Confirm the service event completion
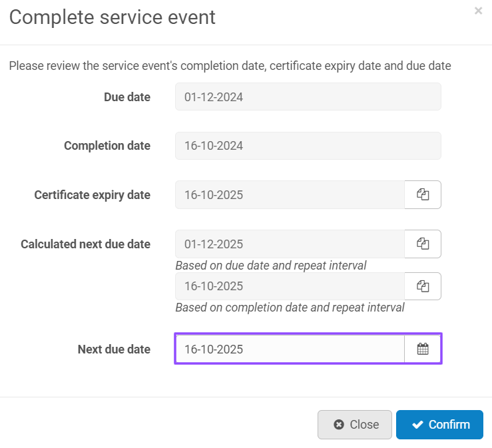Image resolution: width=492 pixels, height=448 pixels. [439, 425]
